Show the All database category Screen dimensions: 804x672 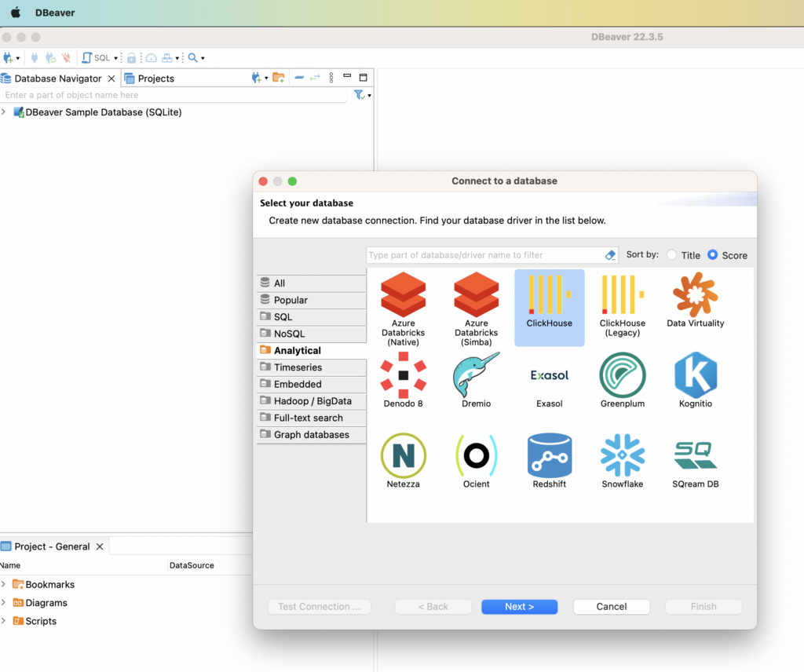(x=312, y=283)
